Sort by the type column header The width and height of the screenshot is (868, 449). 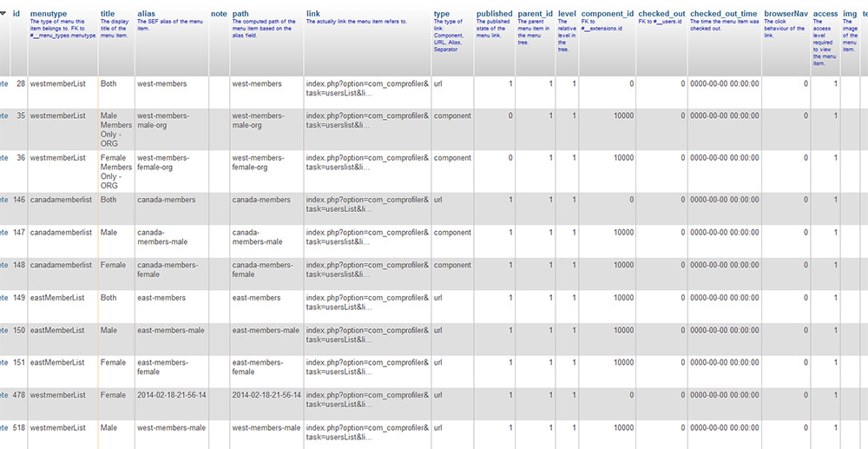442,14
